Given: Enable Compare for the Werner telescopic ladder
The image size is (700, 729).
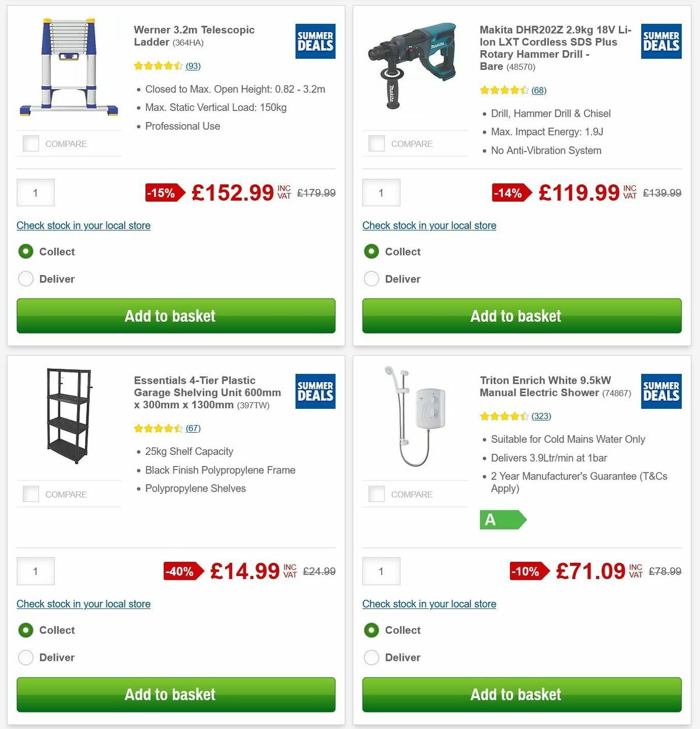Looking at the screenshot, I should (30, 143).
